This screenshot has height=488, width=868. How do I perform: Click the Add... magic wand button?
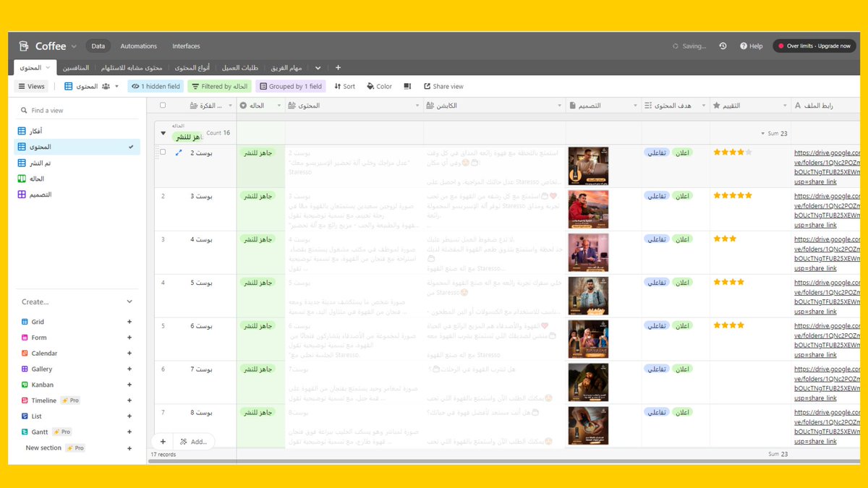(x=193, y=441)
